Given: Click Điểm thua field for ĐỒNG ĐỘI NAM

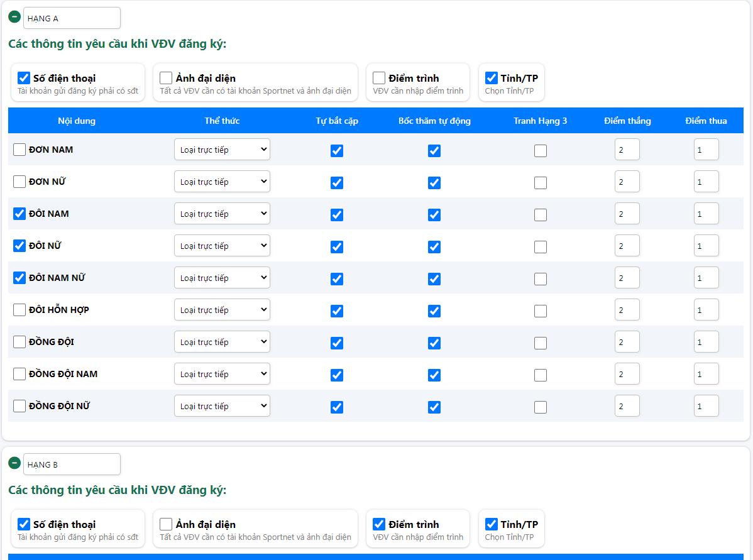Looking at the screenshot, I should click(706, 374).
